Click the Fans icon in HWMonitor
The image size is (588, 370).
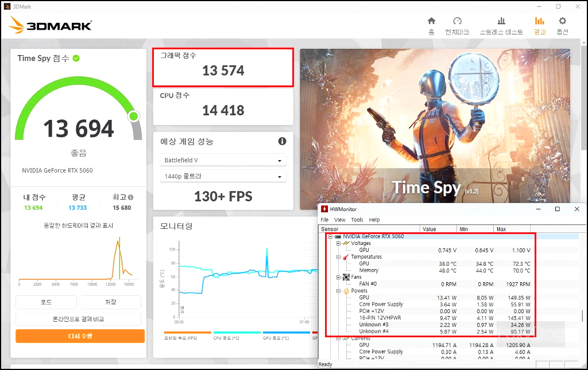click(346, 277)
